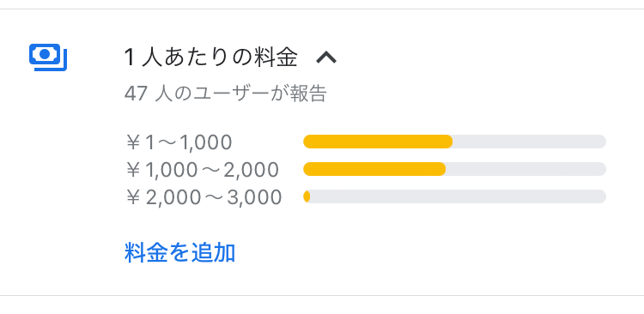Click the ￥1～1,000 price range label
This screenshot has width=644, height=314.
click(179, 142)
